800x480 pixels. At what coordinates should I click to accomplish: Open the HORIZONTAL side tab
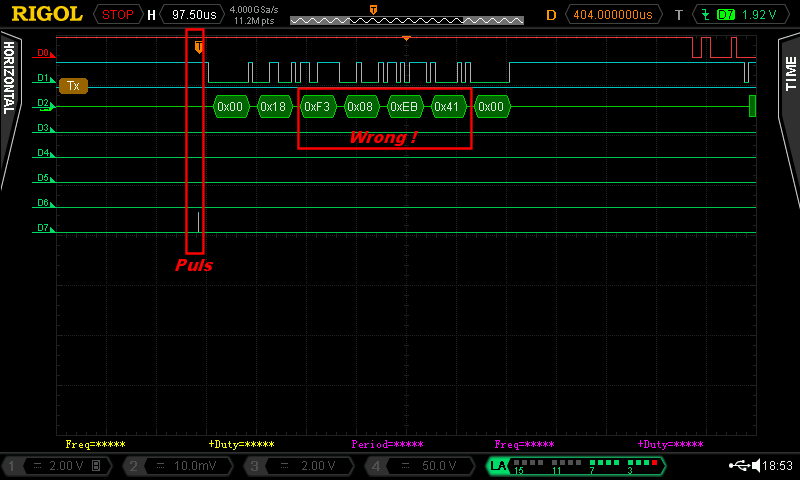[9, 78]
